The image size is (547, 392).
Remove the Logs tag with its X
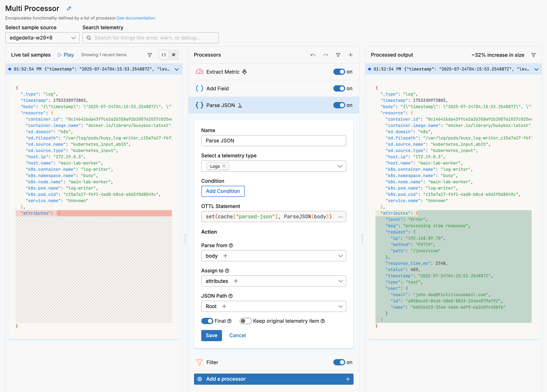(224, 166)
